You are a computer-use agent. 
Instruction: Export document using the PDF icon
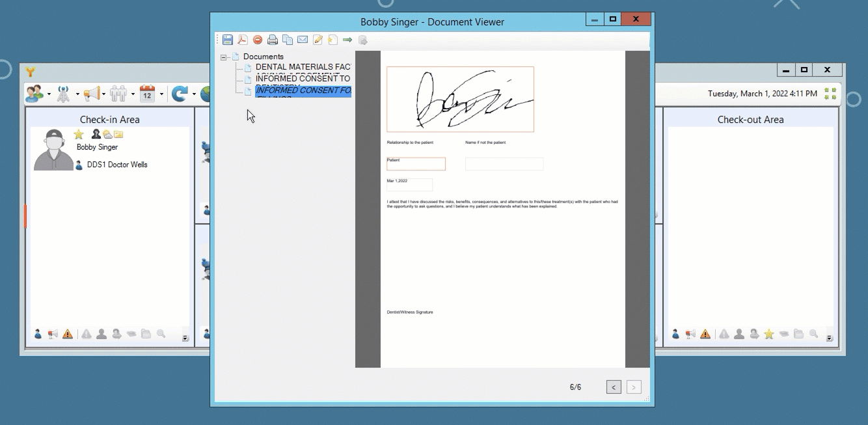pos(243,40)
